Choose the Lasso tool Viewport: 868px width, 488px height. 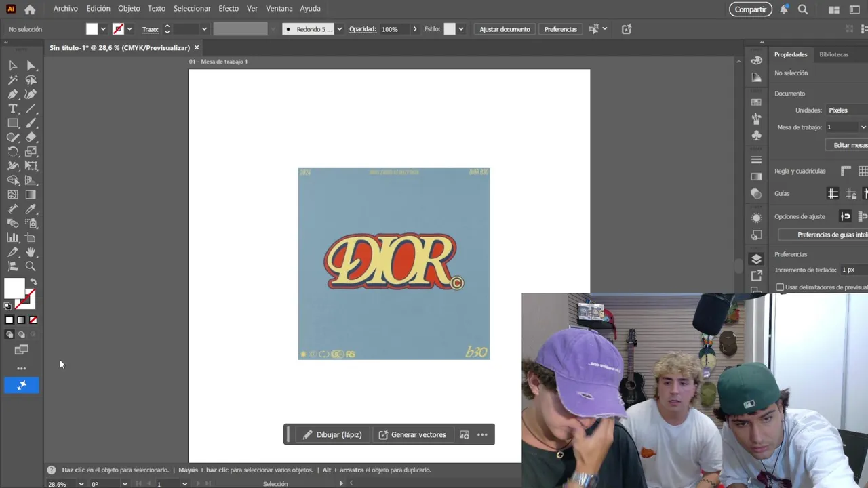31,80
